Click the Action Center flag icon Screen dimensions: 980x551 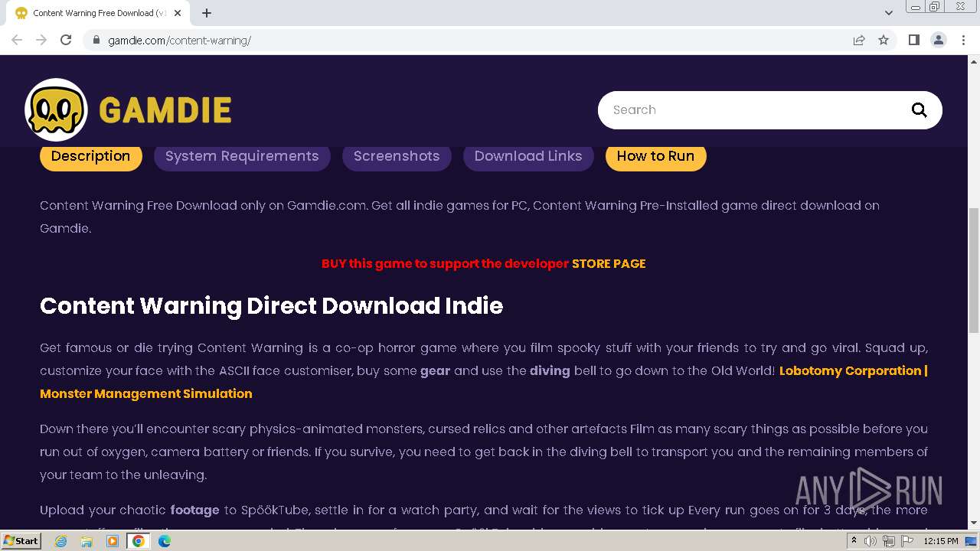(x=907, y=541)
